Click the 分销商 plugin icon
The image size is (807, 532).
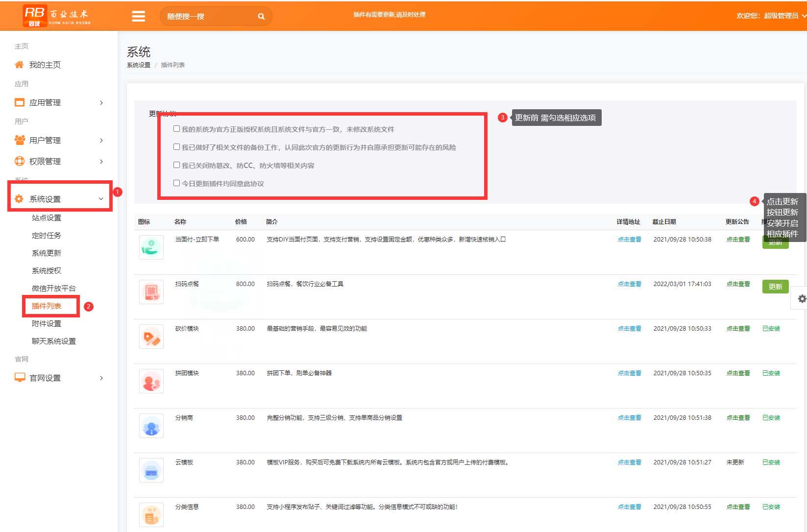point(151,426)
